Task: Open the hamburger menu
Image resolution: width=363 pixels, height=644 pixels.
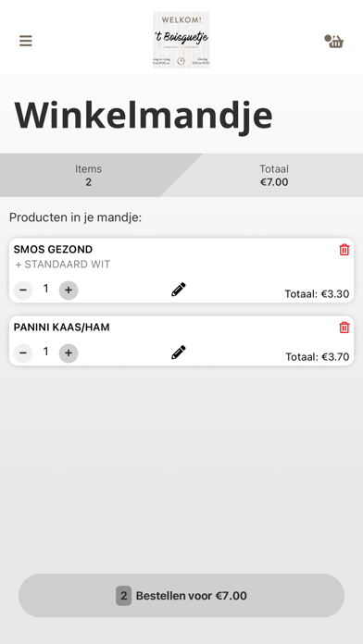Action: [26, 41]
